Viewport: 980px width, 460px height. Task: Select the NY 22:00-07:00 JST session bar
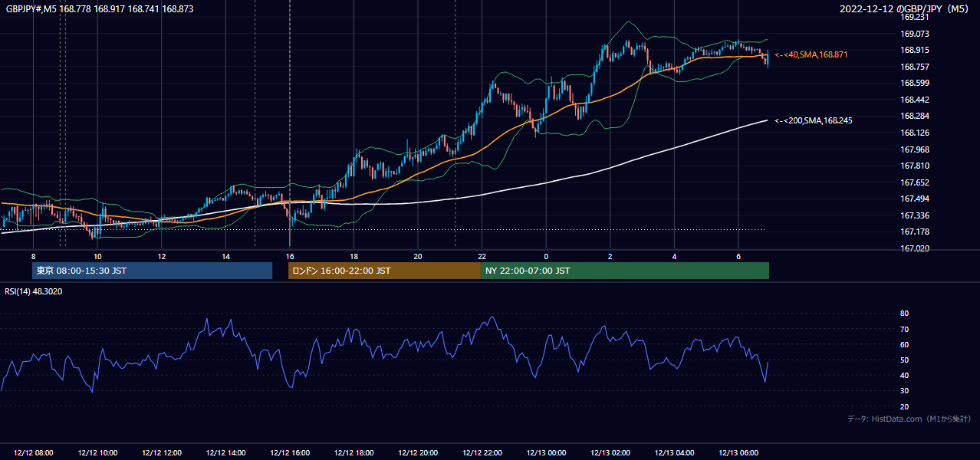pyautogui.click(x=625, y=271)
